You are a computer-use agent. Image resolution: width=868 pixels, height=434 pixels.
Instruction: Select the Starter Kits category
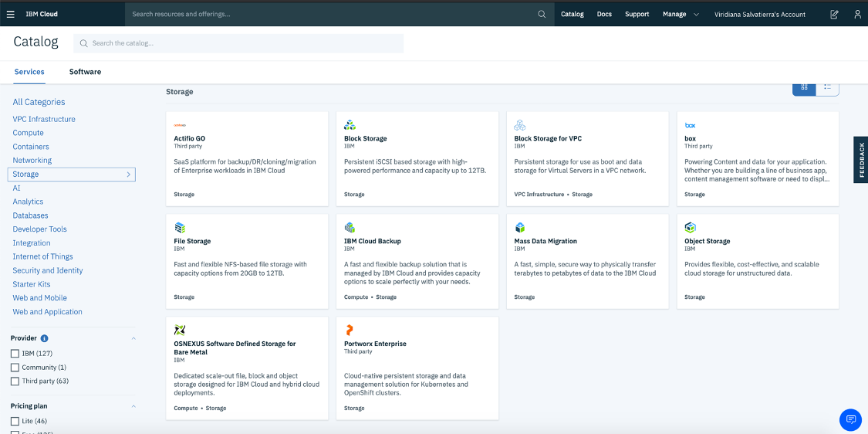[x=32, y=284]
